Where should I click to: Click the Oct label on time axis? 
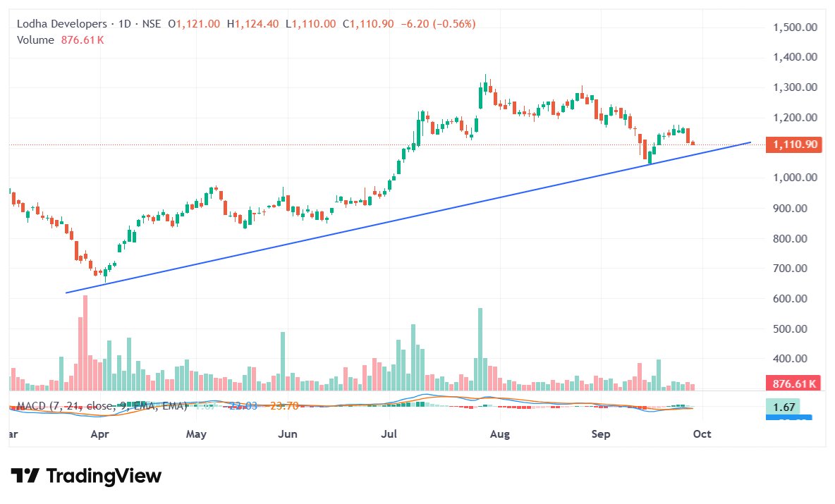point(702,434)
